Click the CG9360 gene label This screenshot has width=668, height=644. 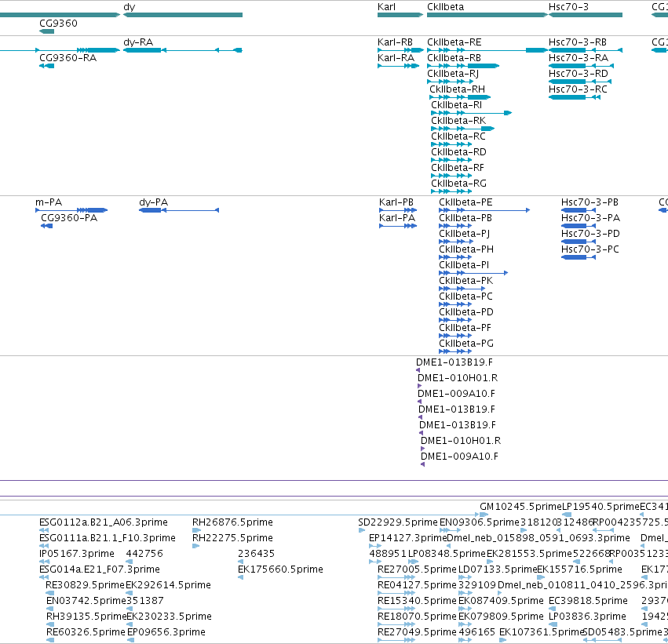58,24
